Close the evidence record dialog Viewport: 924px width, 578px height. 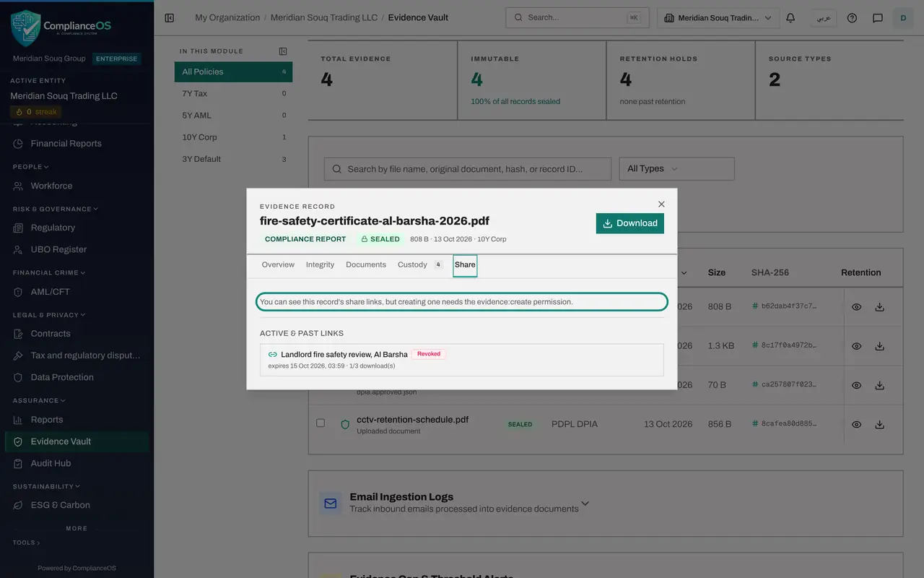click(661, 204)
